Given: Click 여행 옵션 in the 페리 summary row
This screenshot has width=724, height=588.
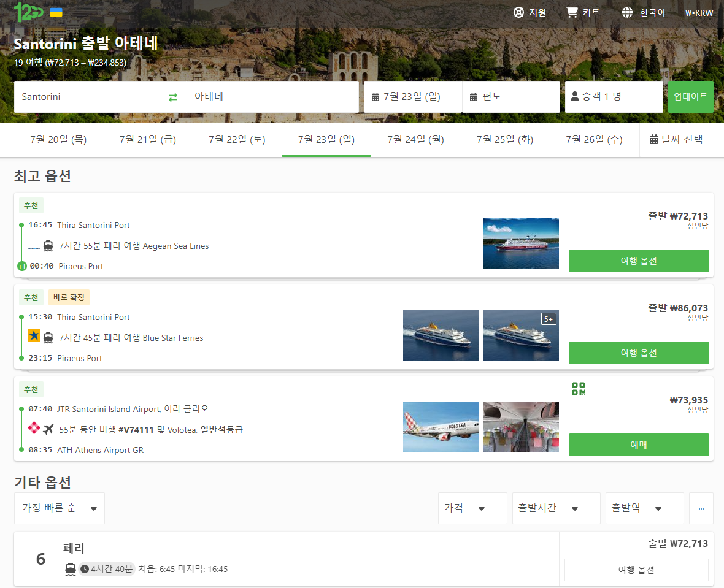Looking at the screenshot, I should tap(636, 570).
